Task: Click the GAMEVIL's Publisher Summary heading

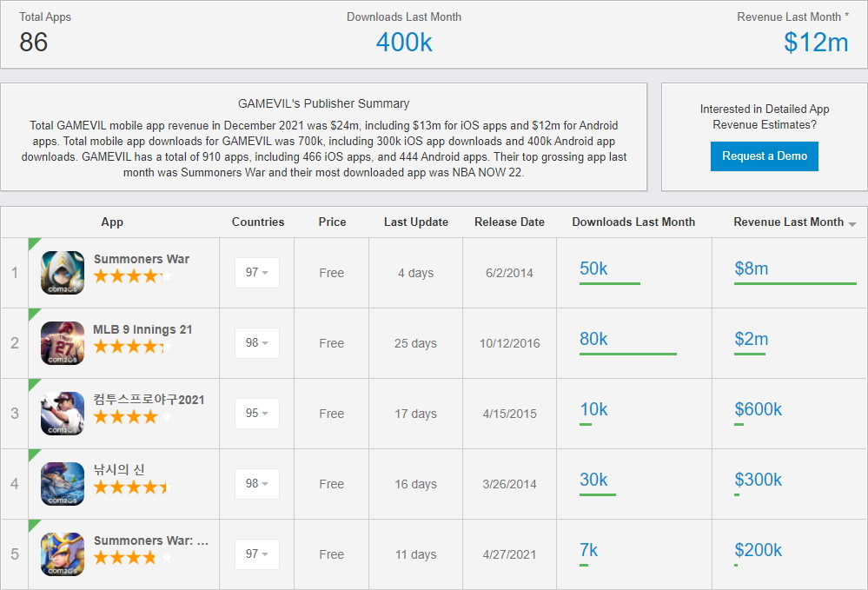Action: coord(324,103)
